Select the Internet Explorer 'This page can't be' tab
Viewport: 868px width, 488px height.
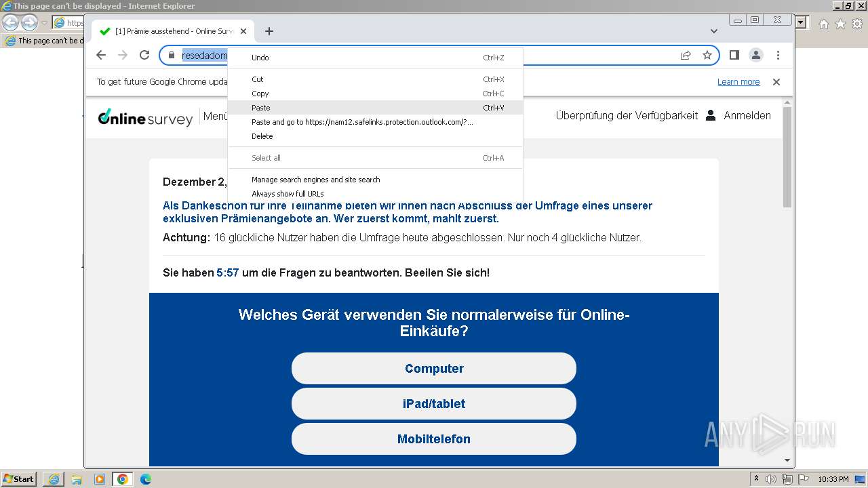point(44,41)
